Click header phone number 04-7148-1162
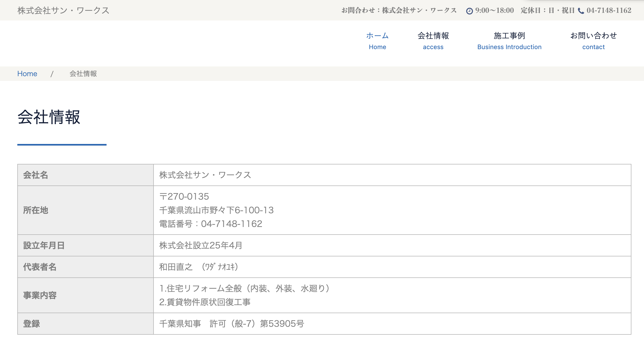The height and width of the screenshot is (362, 644). 609,11
